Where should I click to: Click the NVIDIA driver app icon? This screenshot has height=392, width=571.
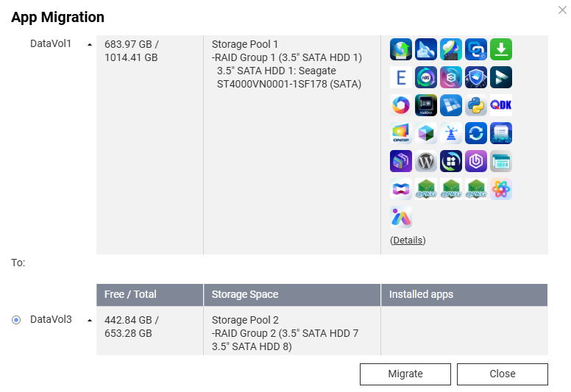[425, 105]
